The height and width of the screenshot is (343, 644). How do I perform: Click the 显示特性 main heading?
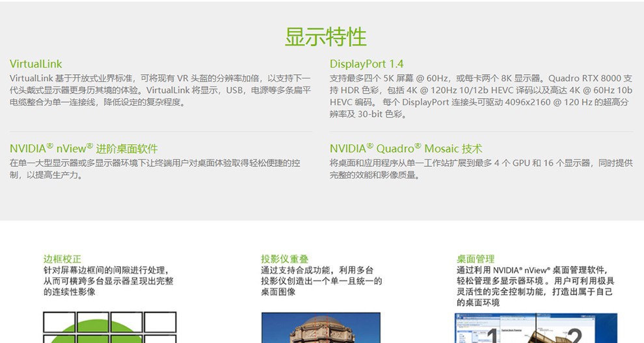point(325,37)
